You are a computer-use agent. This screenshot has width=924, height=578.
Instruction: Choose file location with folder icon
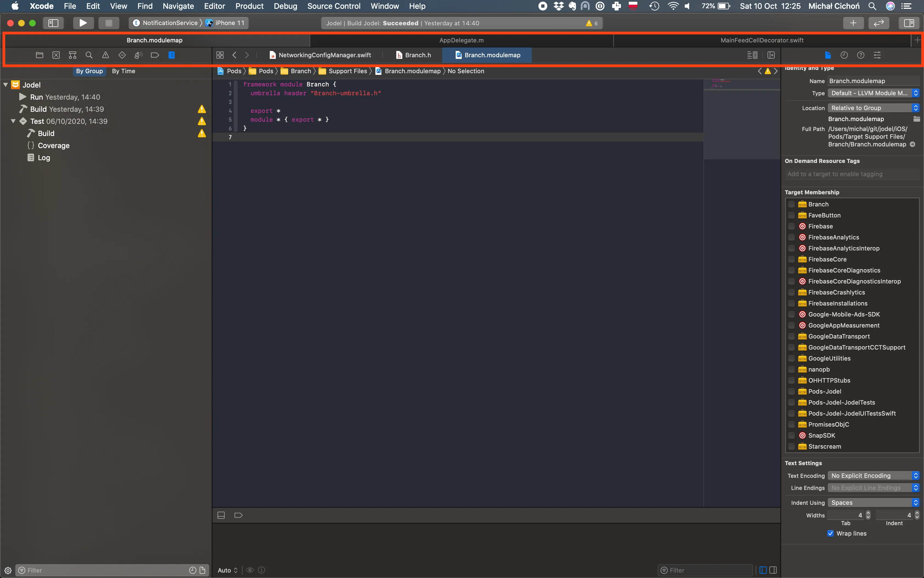click(x=916, y=119)
